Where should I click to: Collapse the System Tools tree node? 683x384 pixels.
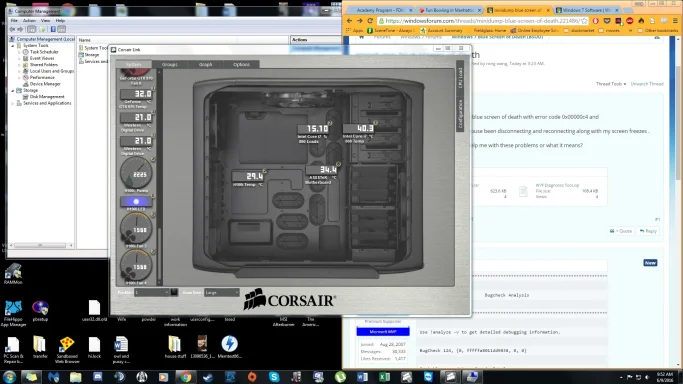(13, 45)
